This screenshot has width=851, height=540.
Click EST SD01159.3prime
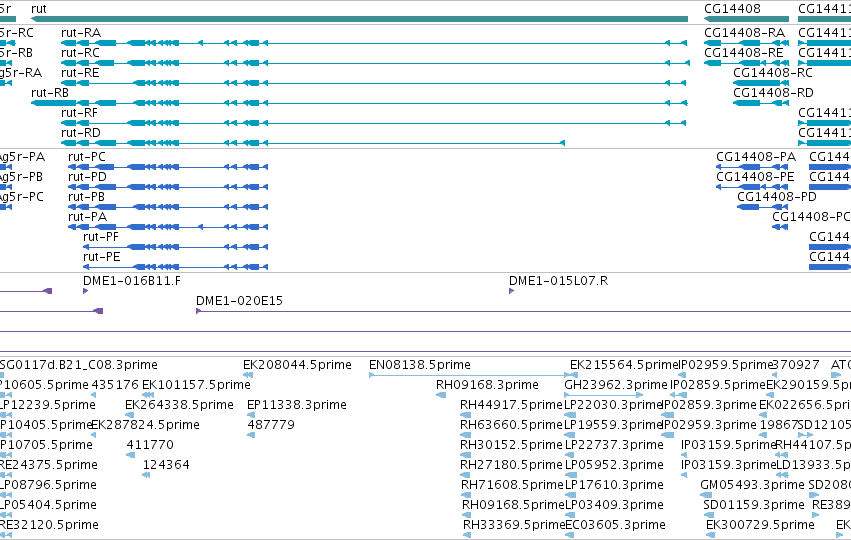point(754,505)
